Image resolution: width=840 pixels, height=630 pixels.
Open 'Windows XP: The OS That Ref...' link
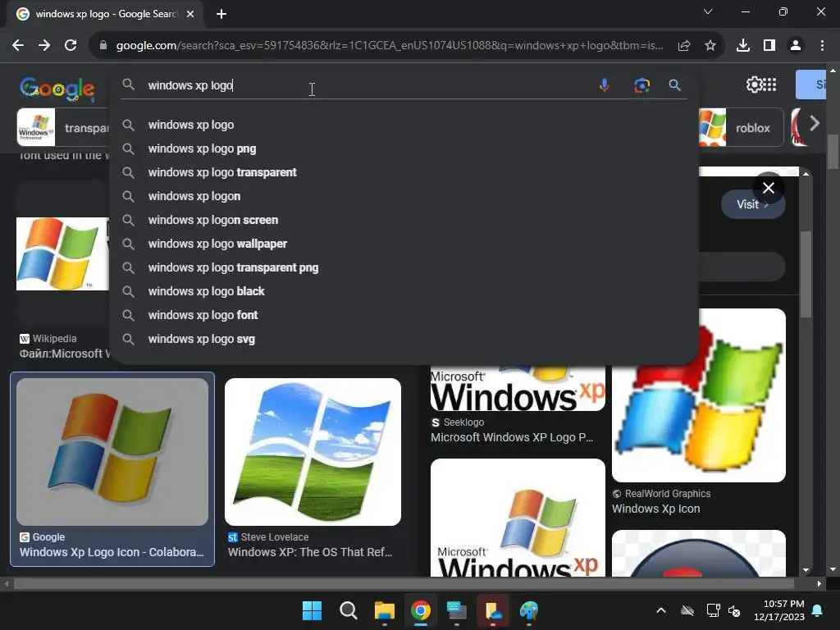click(x=310, y=552)
